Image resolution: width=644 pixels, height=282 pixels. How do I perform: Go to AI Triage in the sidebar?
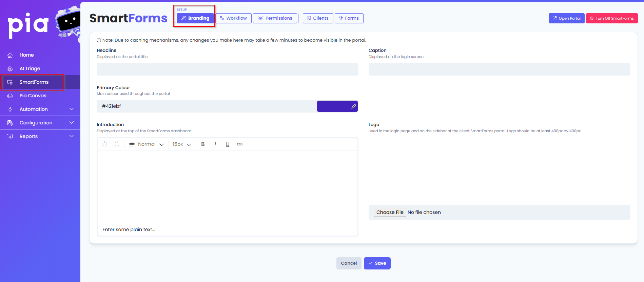[30, 68]
